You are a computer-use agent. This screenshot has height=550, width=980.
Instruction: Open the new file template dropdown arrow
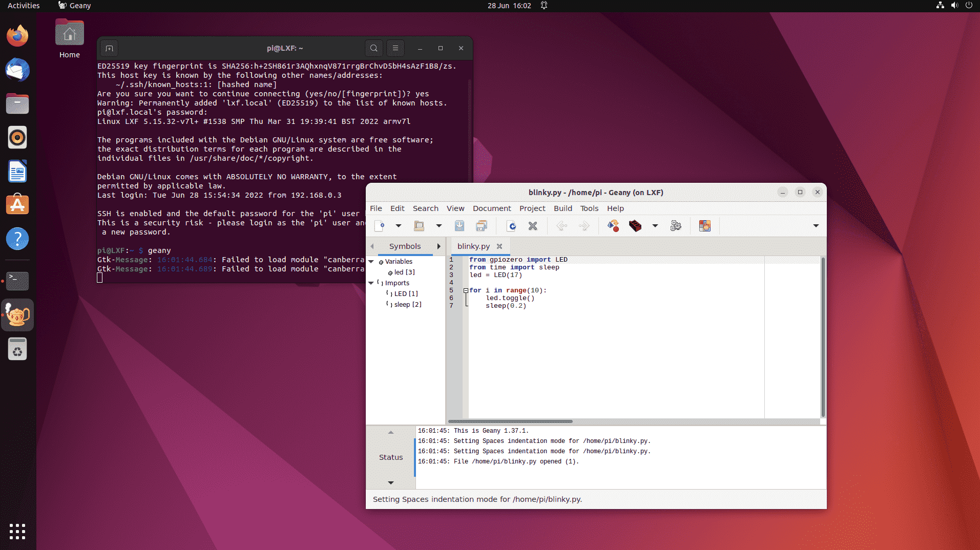click(x=398, y=226)
